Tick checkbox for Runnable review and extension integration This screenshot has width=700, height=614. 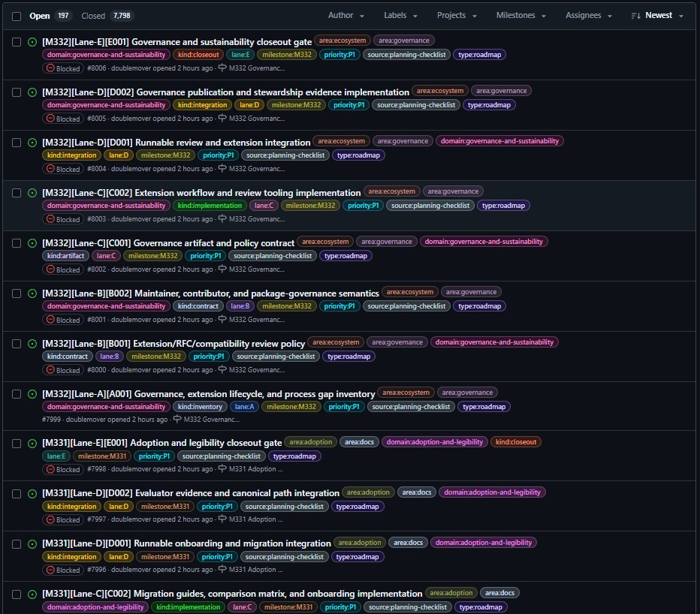(x=17, y=143)
